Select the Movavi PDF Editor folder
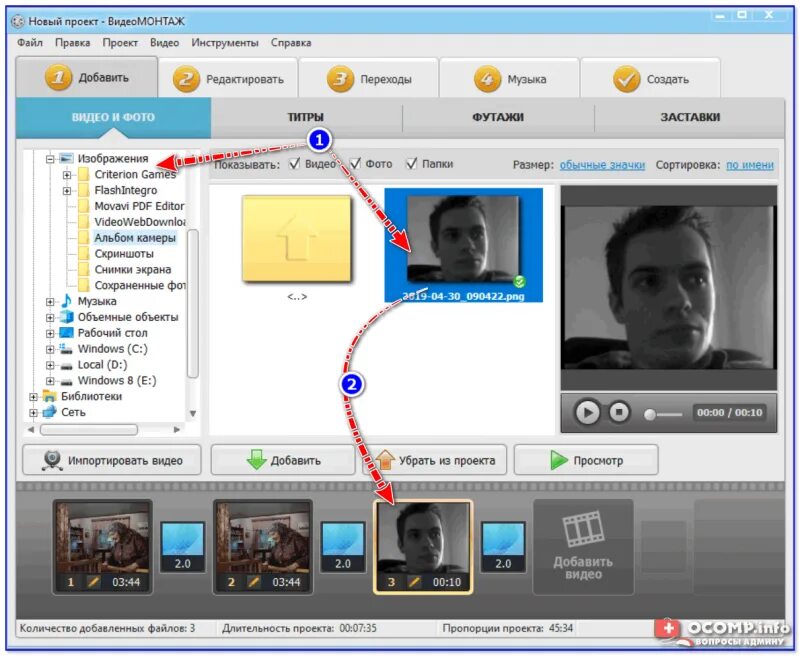The image size is (800, 656). (x=139, y=206)
